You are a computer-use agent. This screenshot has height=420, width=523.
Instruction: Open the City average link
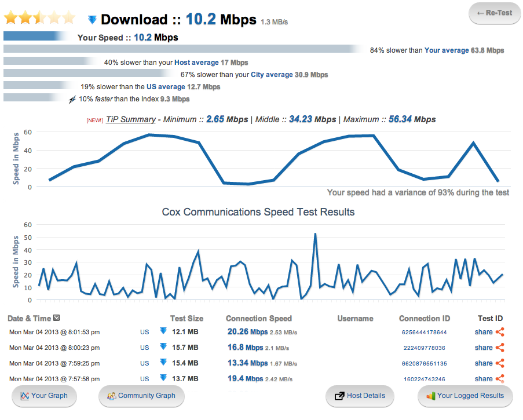click(x=272, y=75)
